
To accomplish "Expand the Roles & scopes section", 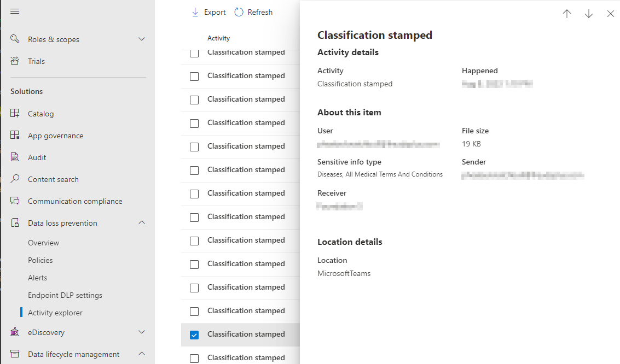I will pyautogui.click(x=142, y=39).
